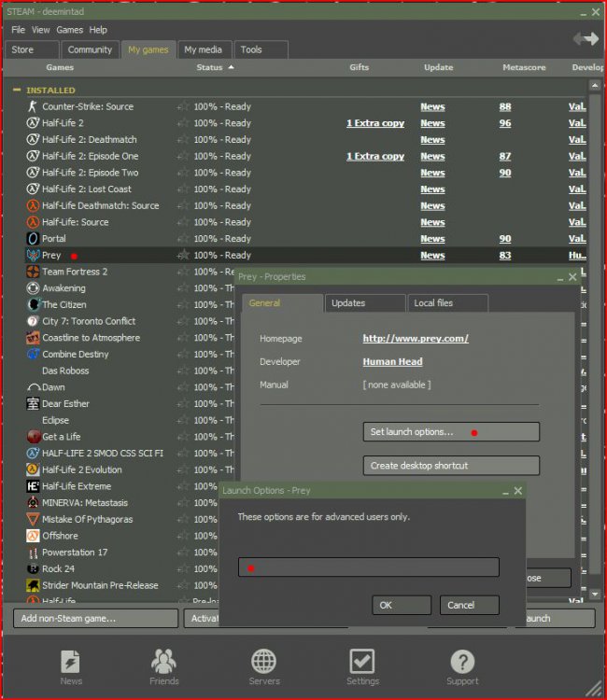
Task: Toggle favorite star for Half-Life 2
Action: coord(183,123)
